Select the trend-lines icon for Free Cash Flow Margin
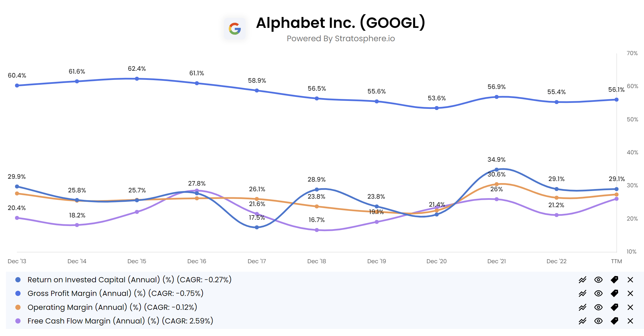 pyautogui.click(x=583, y=321)
